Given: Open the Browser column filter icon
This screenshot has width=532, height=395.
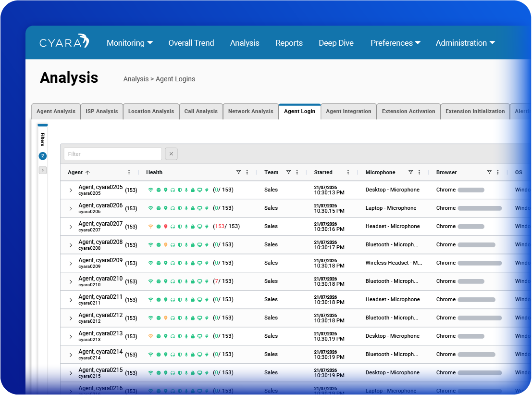Looking at the screenshot, I should click(x=489, y=173).
